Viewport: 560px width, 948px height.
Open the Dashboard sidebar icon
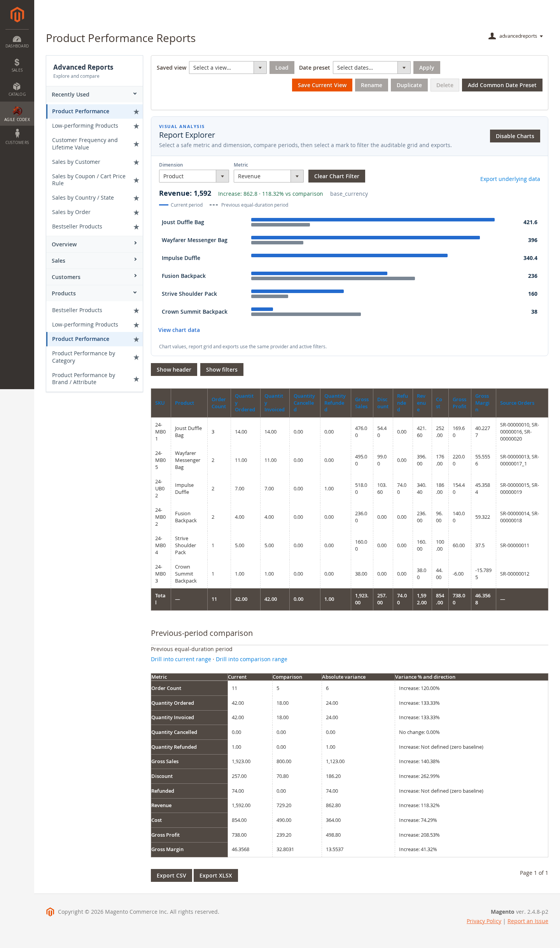(17, 42)
